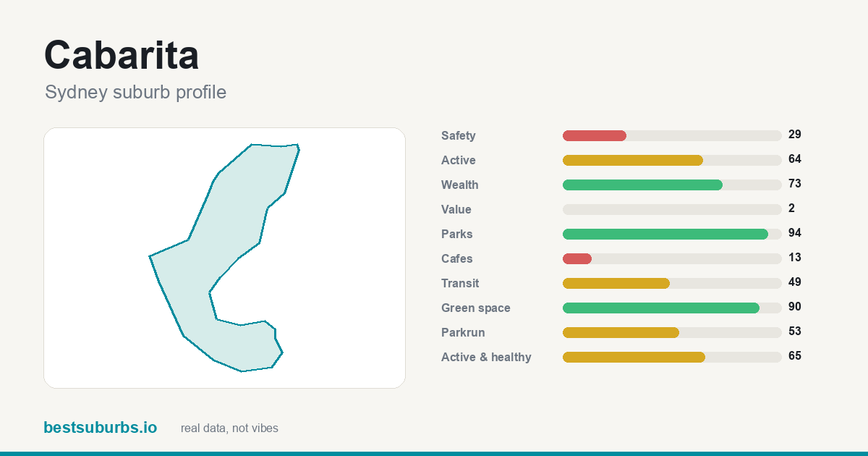Click the Wealth progress bar
Viewport: 868px width, 456px height.
pyautogui.click(x=672, y=185)
